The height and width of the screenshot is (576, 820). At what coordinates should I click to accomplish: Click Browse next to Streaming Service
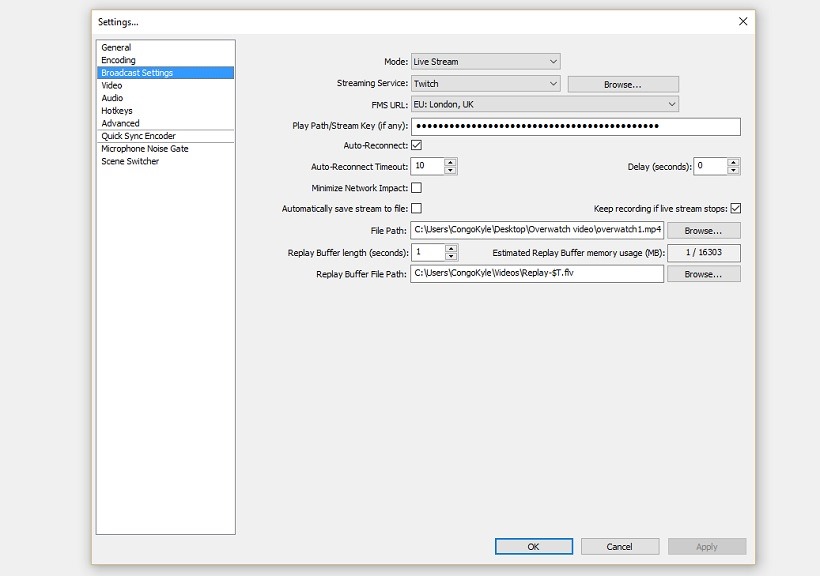tap(623, 84)
